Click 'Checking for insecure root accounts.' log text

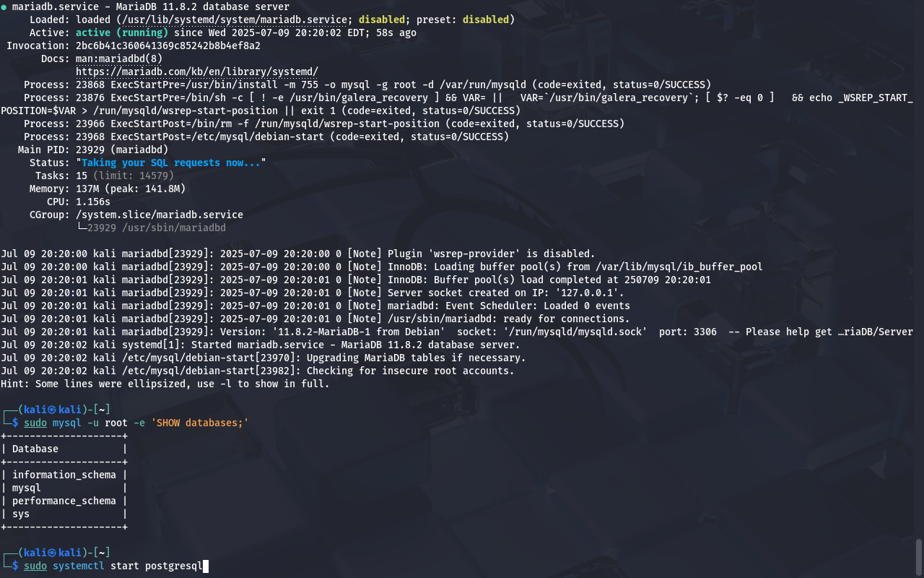tap(411, 371)
